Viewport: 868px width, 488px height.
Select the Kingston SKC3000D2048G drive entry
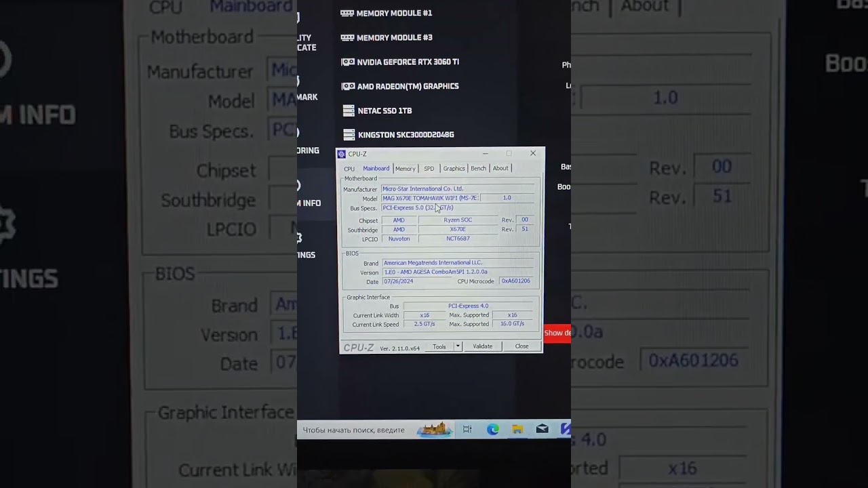[399, 135]
